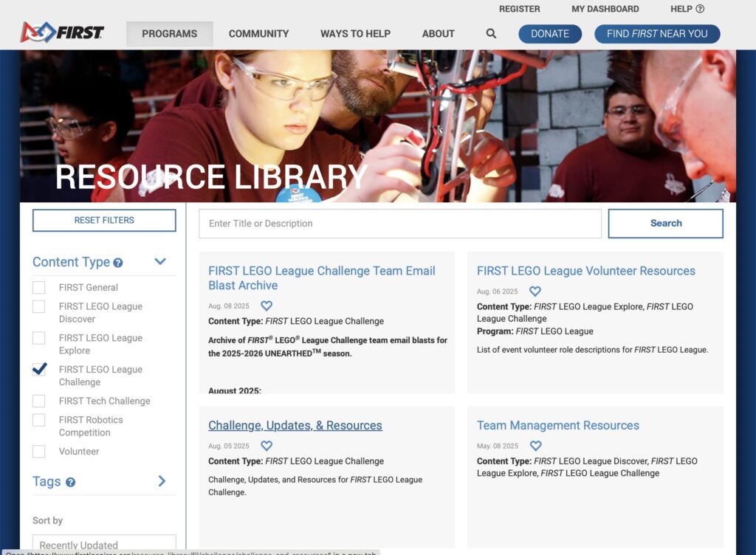Image resolution: width=756 pixels, height=555 pixels.
Task: Uncheck FIRST LEGO League Challenge filter
Action: point(39,370)
